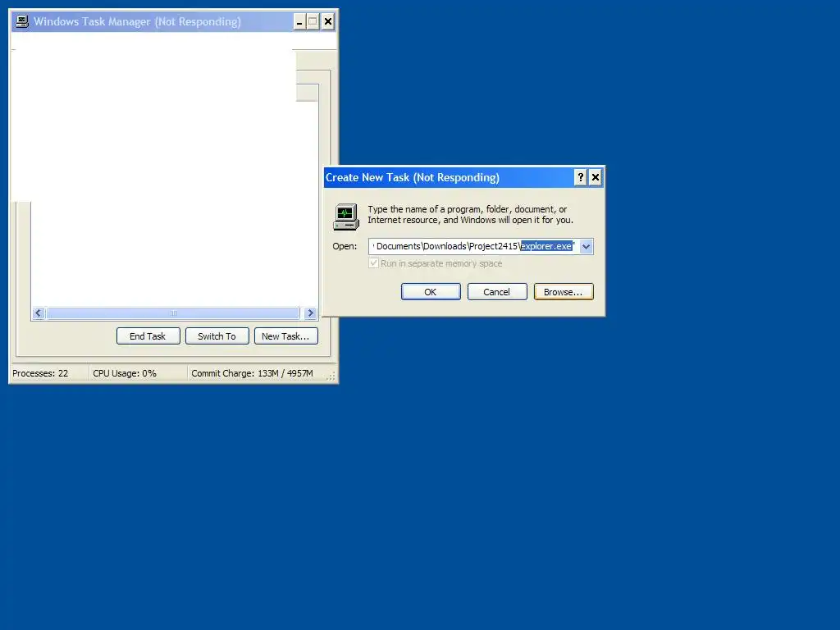Open the Browse... file picker
The image size is (840, 630).
(x=564, y=292)
